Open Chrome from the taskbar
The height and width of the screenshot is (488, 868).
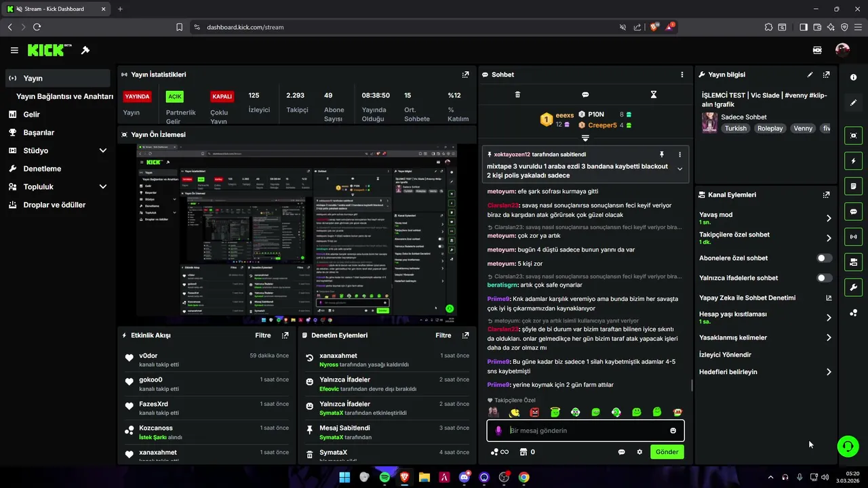pos(524,477)
